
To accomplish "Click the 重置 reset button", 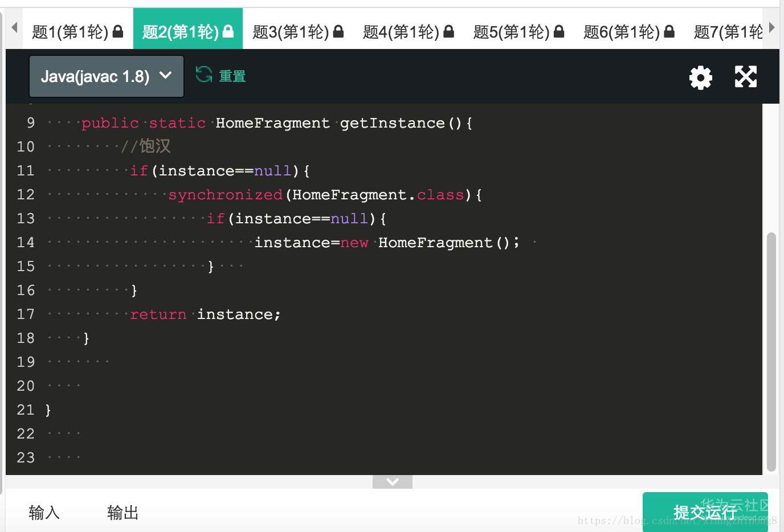I will click(232, 76).
